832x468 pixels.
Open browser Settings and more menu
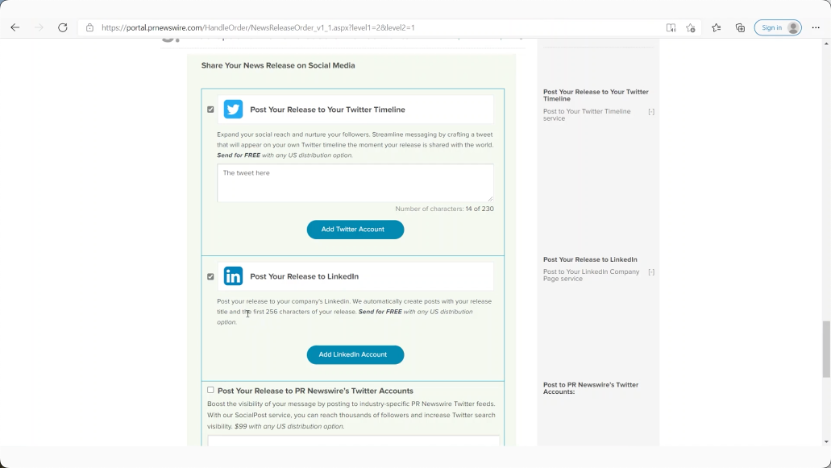815,28
